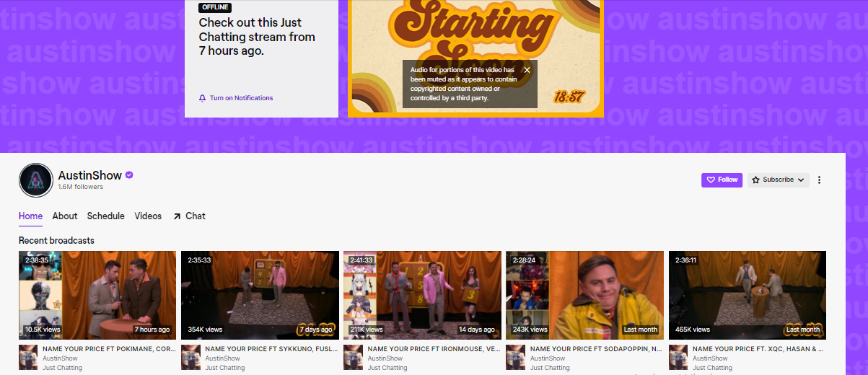Click the '354K views' label

[x=205, y=330]
